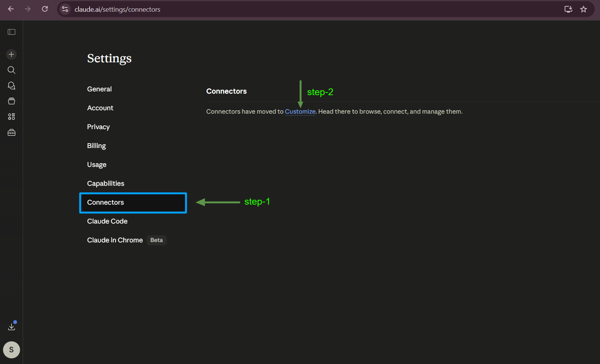The height and width of the screenshot is (364, 600).
Task: Open the shapes grid icon in sidebar
Action: tap(11, 117)
